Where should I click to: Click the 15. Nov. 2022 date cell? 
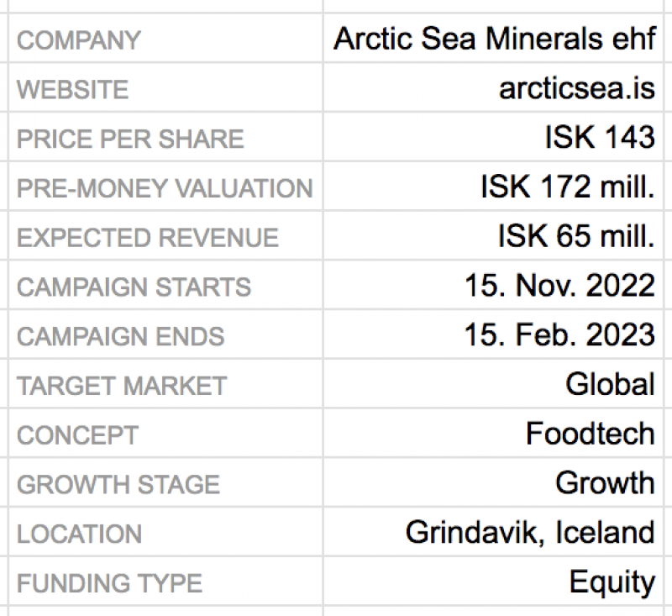[x=559, y=286]
